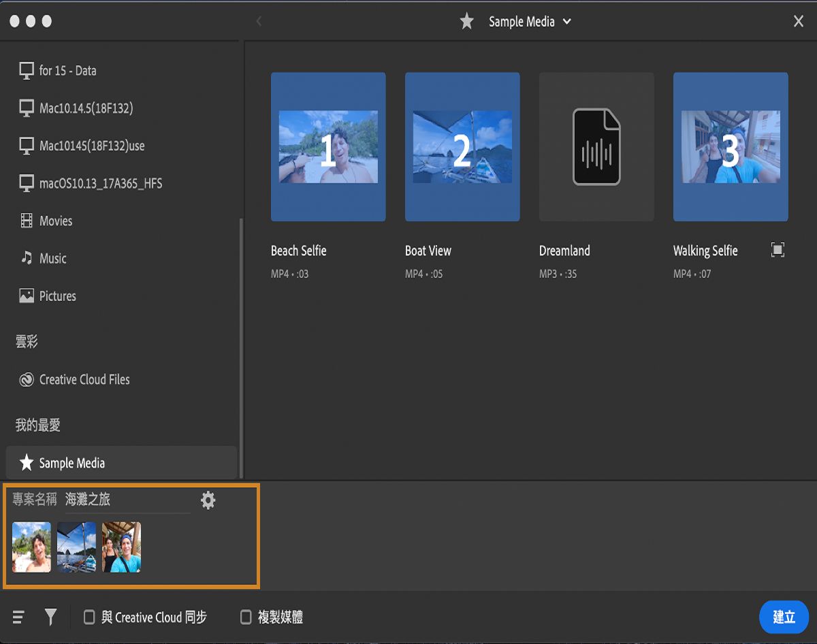The height and width of the screenshot is (644, 817).
Task: Click the star icon beside Sample Media title
Action: [x=466, y=22]
